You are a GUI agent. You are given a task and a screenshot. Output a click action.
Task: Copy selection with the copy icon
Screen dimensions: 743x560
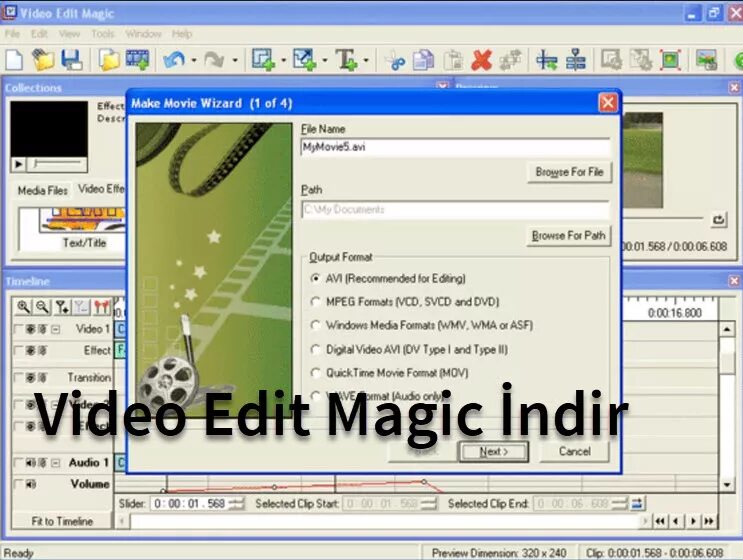(x=424, y=60)
